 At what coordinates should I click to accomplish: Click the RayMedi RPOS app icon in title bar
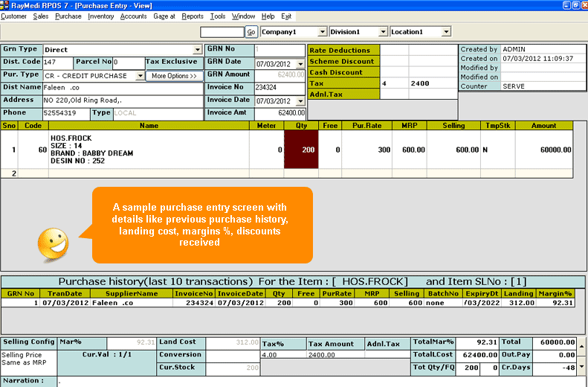[x=4, y=5]
